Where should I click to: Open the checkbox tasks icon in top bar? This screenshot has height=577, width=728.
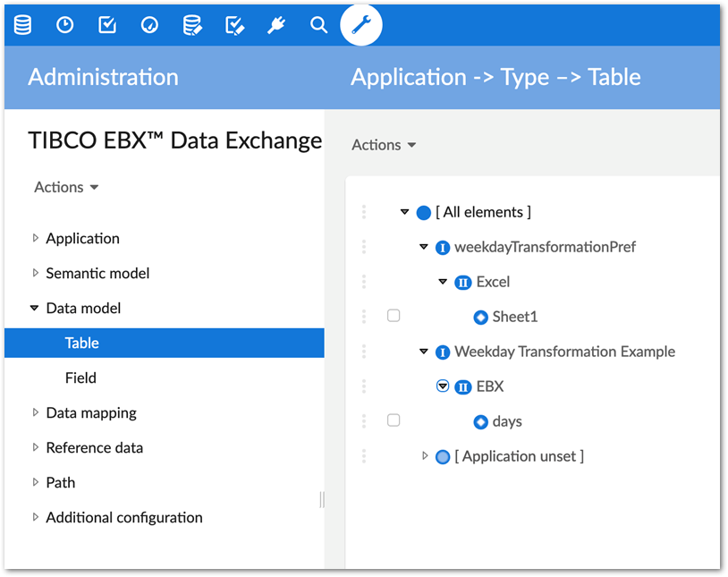pos(107,25)
